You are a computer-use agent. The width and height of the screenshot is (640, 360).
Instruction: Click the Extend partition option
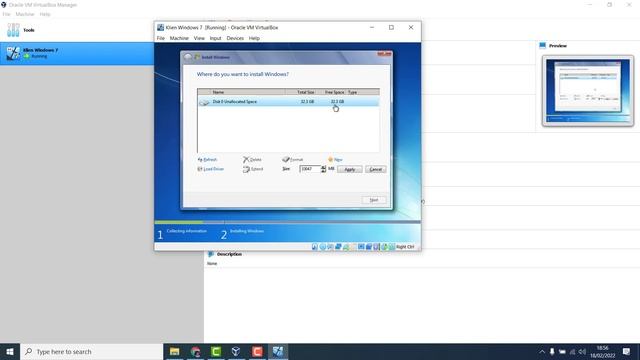[x=253, y=169]
